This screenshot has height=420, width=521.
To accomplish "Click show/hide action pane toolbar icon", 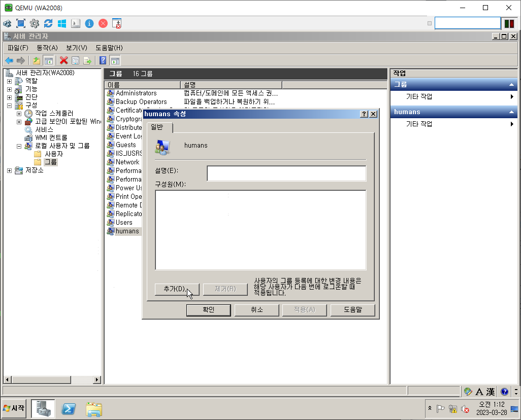I will [x=115, y=60].
